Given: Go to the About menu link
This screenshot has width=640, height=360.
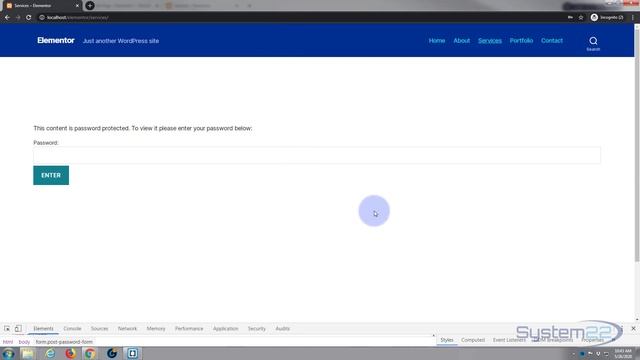Looking at the screenshot, I should tap(462, 40).
